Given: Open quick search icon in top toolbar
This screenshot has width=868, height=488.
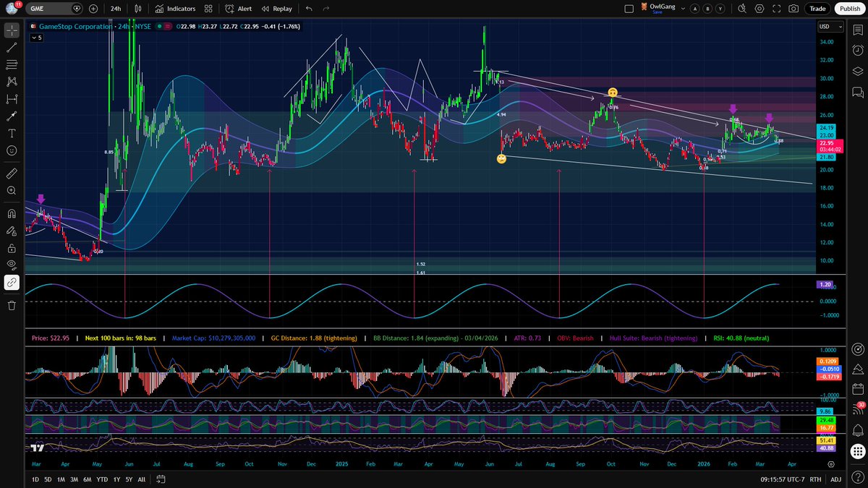Looking at the screenshot, I should click(x=741, y=9).
